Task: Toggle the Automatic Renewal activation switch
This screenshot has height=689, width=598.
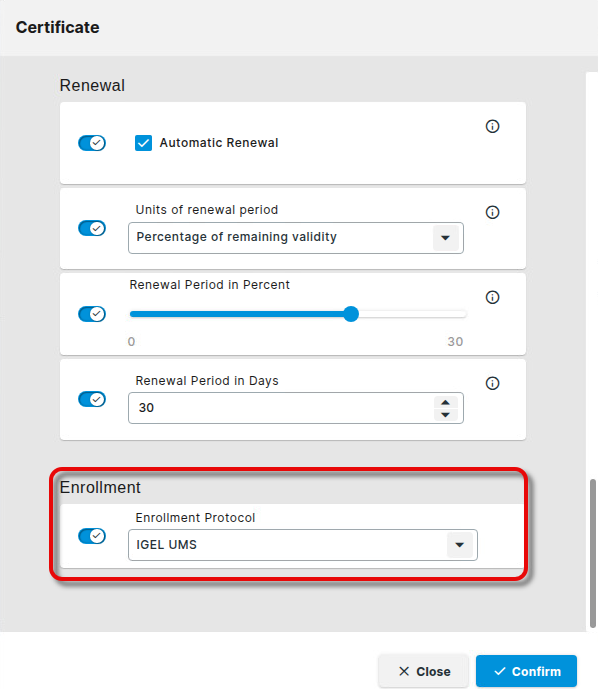Action: point(92,143)
